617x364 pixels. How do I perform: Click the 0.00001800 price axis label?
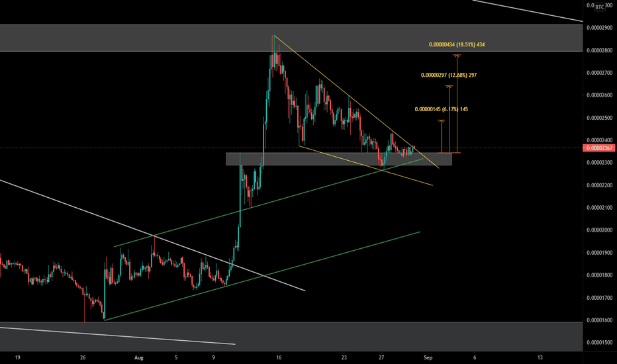tap(599, 275)
